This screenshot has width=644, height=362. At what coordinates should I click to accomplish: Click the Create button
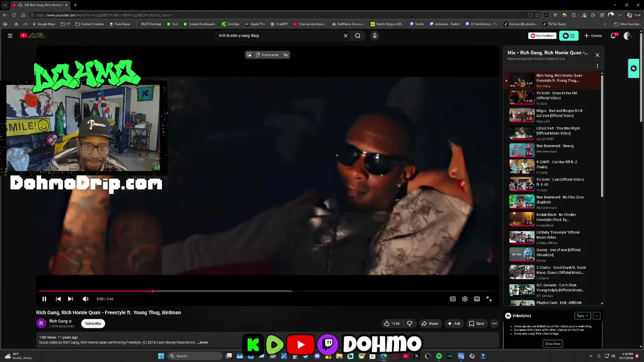(x=593, y=36)
